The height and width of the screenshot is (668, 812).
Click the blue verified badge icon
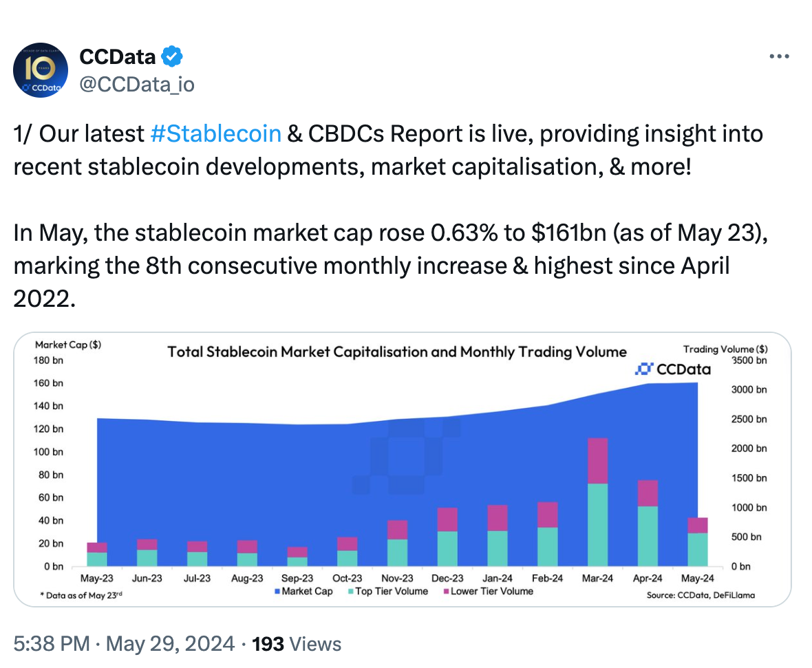pyautogui.click(x=172, y=56)
